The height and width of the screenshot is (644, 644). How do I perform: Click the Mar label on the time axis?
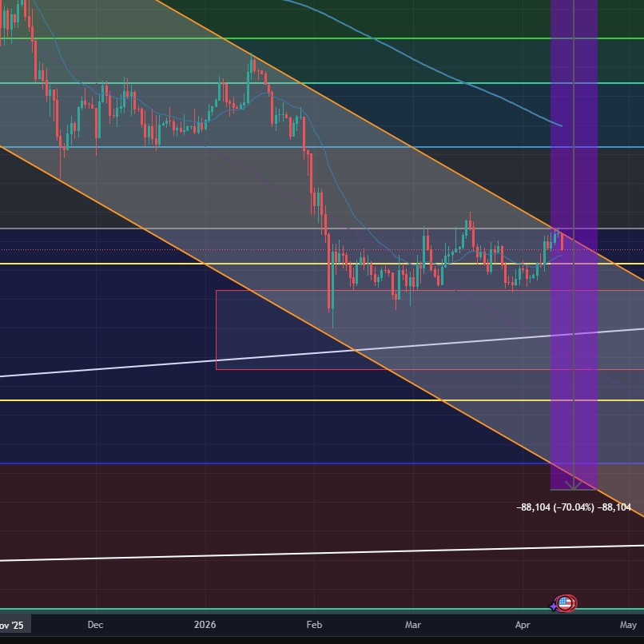pos(413,625)
